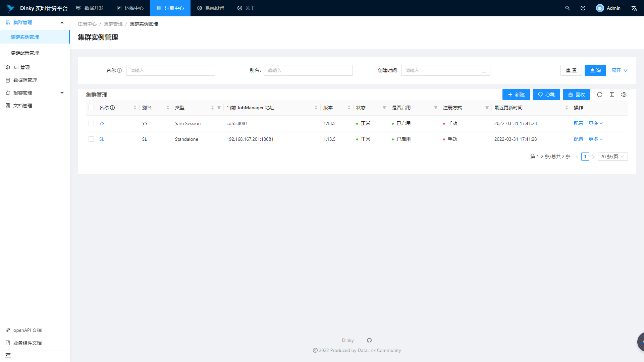Open the 数据开发 top menu
Screen dimensions: 644x362
pyautogui.click(x=90, y=8)
